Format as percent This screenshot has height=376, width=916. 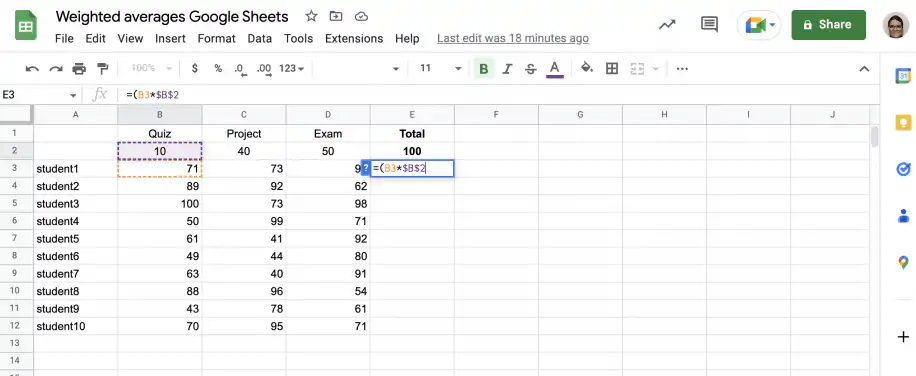click(x=218, y=68)
